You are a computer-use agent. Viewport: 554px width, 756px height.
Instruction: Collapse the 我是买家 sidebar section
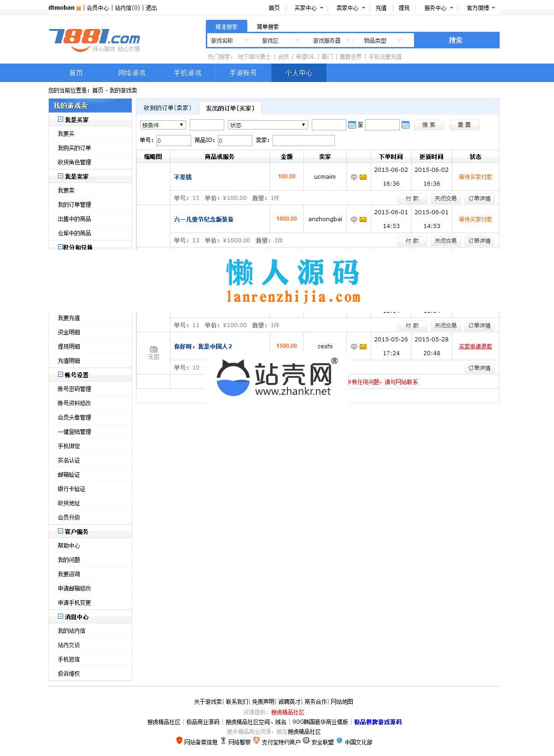coord(60,119)
